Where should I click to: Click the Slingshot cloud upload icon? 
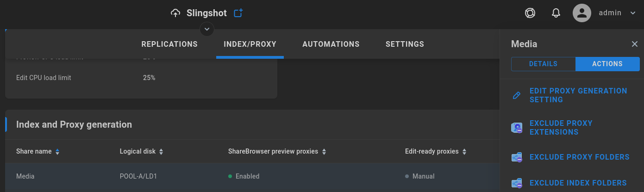tap(175, 13)
